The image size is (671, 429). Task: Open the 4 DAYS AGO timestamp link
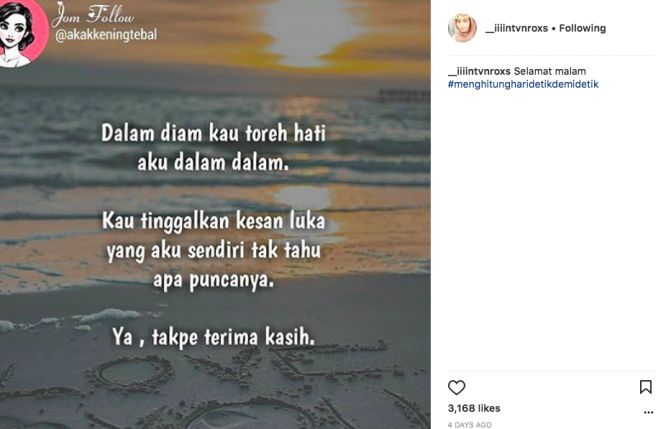pyautogui.click(x=469, y=425)
